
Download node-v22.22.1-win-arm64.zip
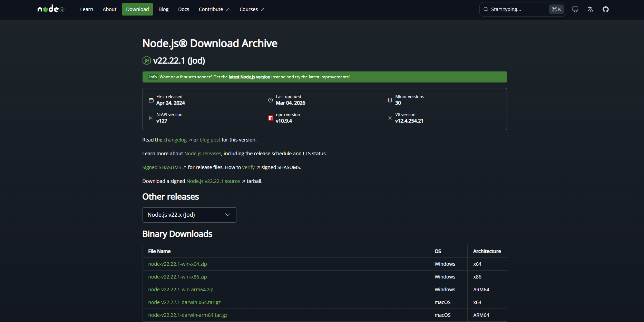click(x=181, y=290)
